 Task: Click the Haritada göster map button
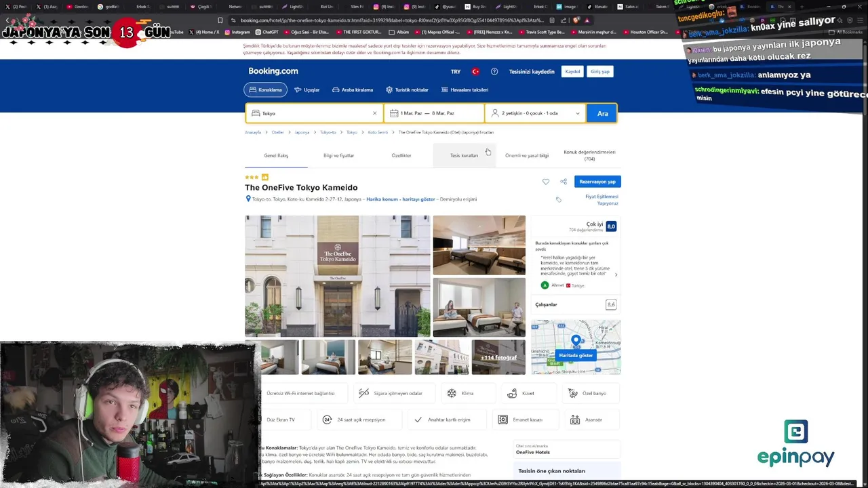pos(576,355)
